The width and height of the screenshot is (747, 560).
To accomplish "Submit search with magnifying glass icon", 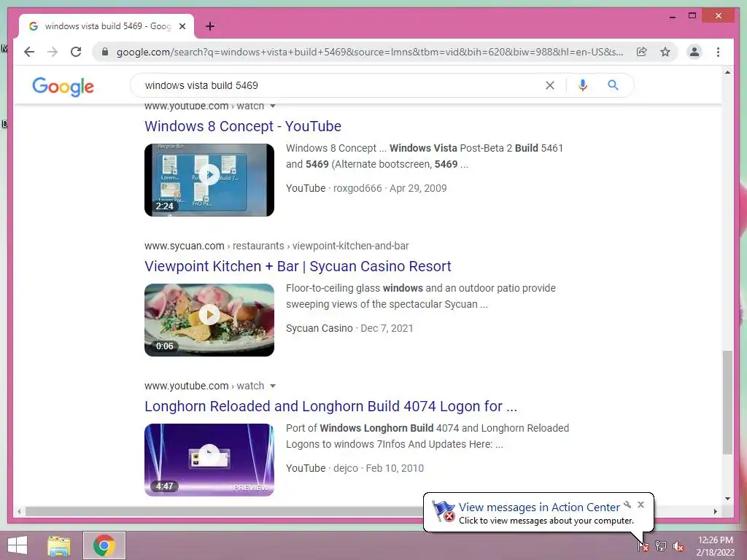I will coord(613,85).
